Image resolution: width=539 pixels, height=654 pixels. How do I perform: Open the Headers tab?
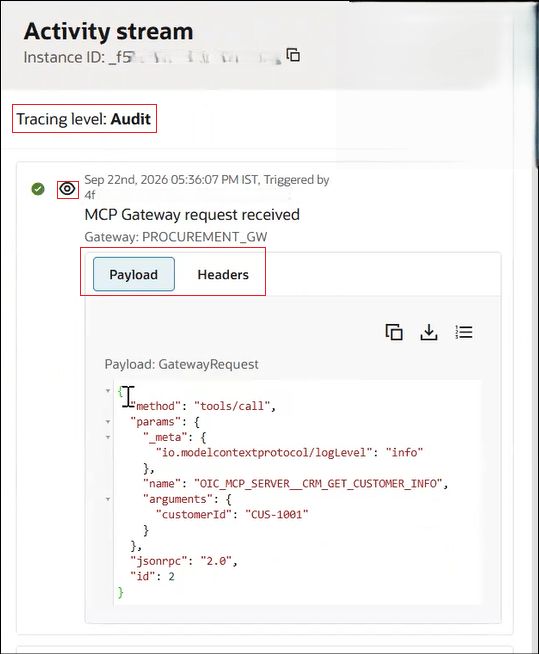tap(223, 274)
